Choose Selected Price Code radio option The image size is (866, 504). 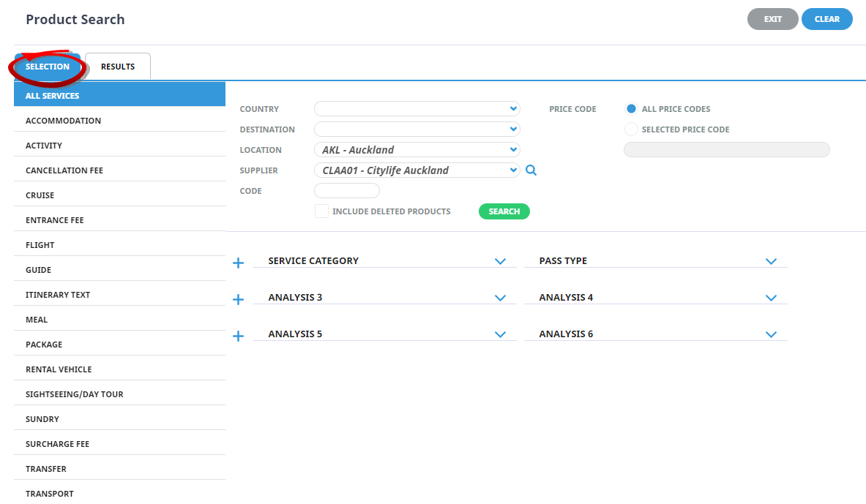[631, 129]
